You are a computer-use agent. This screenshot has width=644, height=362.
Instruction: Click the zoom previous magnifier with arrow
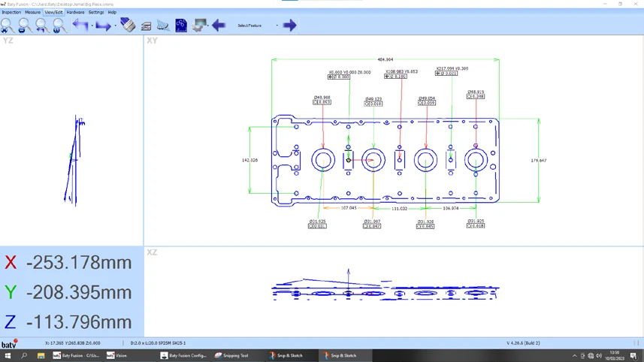click(41, 26)
